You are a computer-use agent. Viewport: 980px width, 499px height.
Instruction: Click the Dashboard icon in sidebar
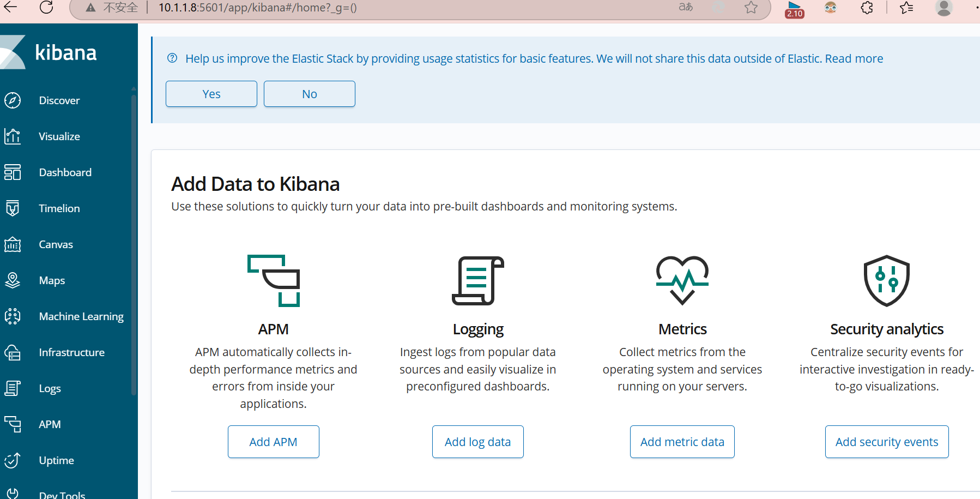pos(13,172)
